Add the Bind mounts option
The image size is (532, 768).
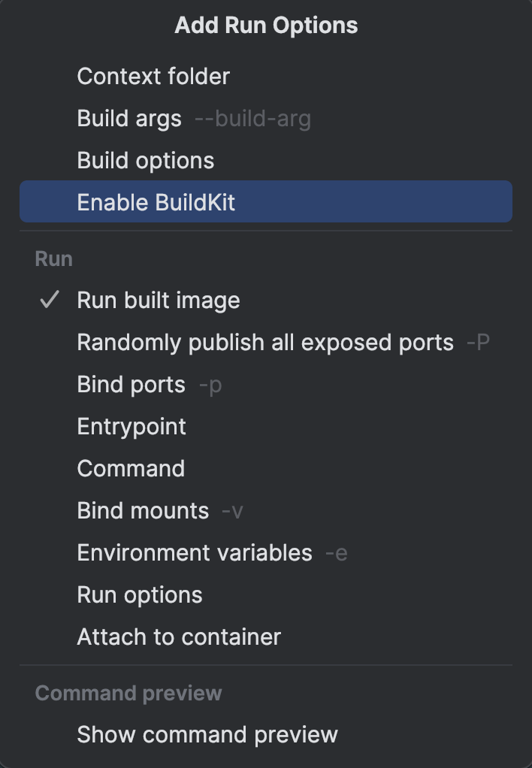coord(143,511)
